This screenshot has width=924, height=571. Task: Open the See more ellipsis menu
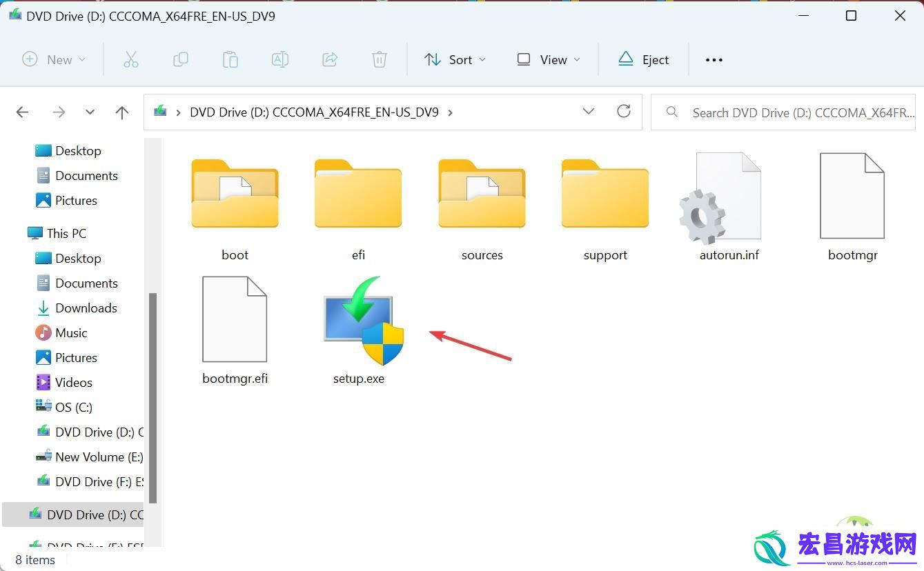click(714, 60)
